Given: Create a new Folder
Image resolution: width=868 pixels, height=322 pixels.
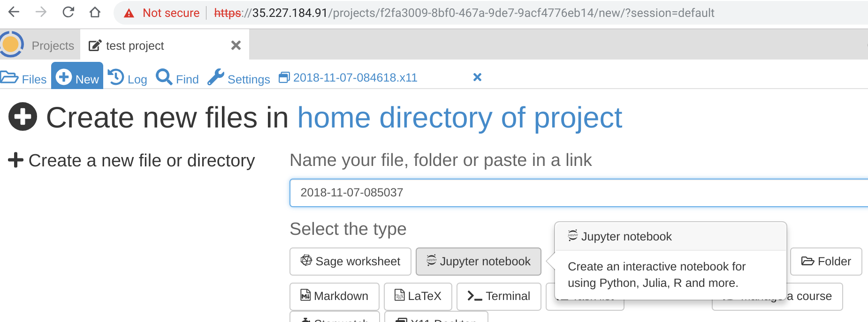Looking at the screenshot, I should 826,262.
